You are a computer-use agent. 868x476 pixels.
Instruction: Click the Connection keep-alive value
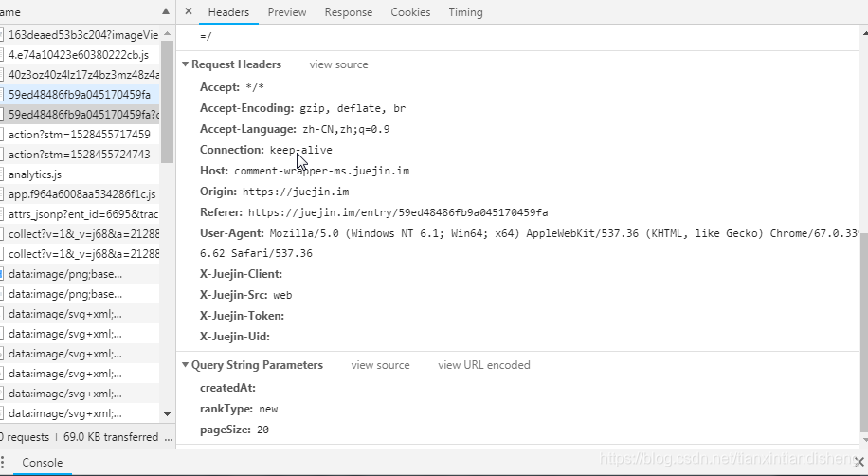[300, 150]
